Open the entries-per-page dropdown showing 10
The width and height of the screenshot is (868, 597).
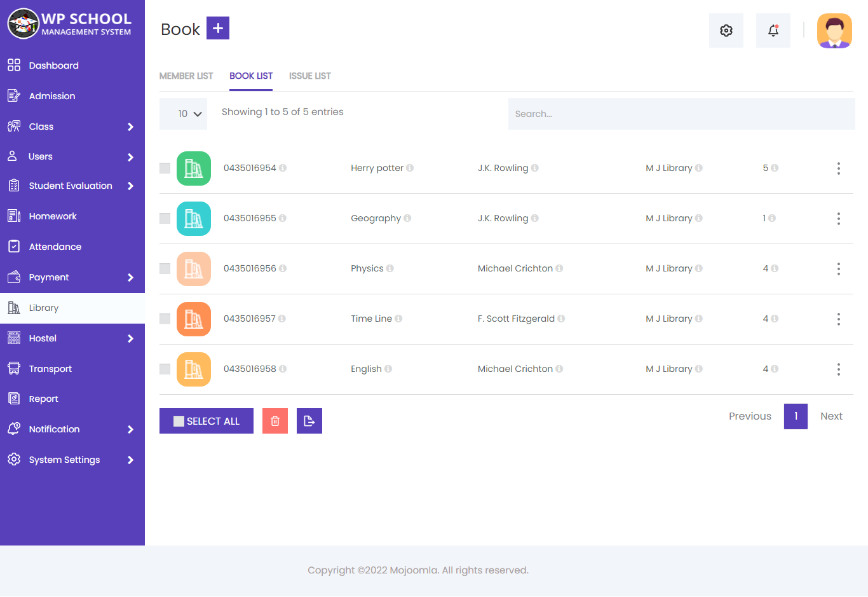tap(183, 114)
